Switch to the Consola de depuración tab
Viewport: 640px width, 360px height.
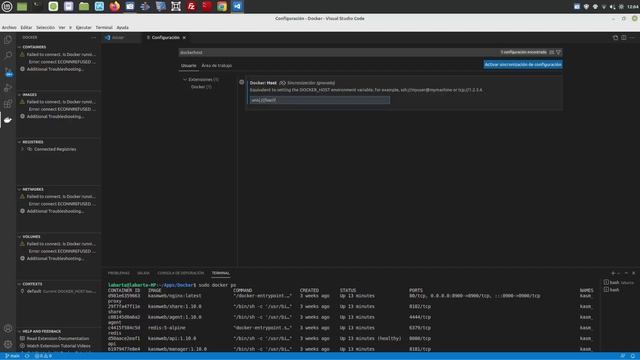point(180,273)
